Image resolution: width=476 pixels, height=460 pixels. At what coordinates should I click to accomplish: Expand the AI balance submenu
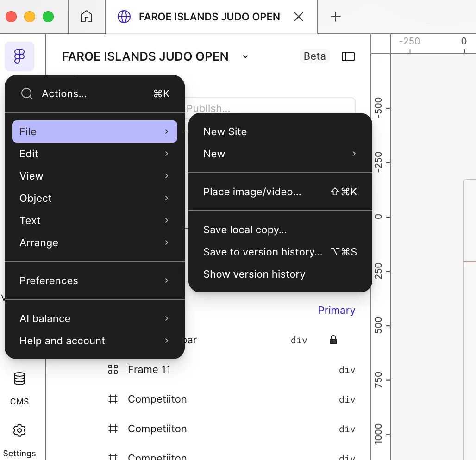pyautogui.click(x=95, y=318)
